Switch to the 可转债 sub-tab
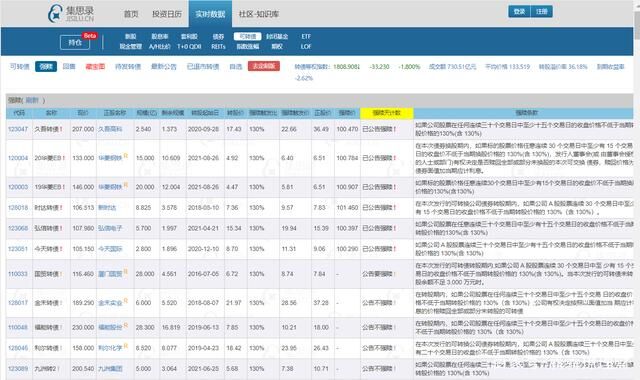This screenshot has width=640, height=380. (x=20, y=67)
